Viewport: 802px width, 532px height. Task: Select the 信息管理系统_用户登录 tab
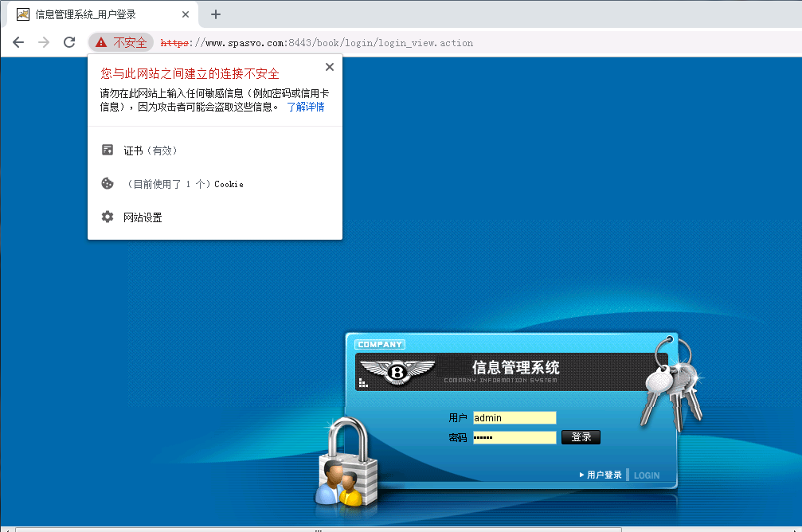click(86, 14)
